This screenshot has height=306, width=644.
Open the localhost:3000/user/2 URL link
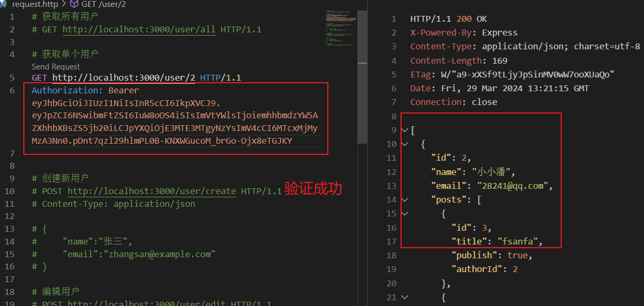pos(123,78)
